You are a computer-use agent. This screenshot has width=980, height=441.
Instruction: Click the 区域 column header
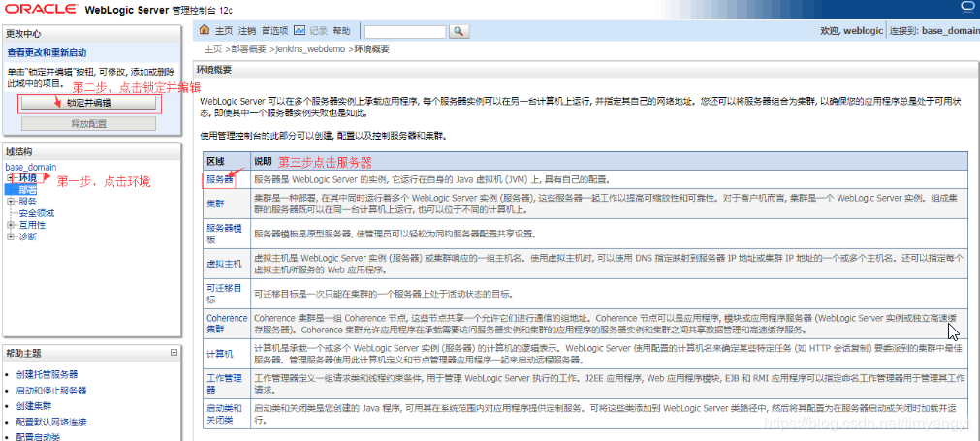215,161
